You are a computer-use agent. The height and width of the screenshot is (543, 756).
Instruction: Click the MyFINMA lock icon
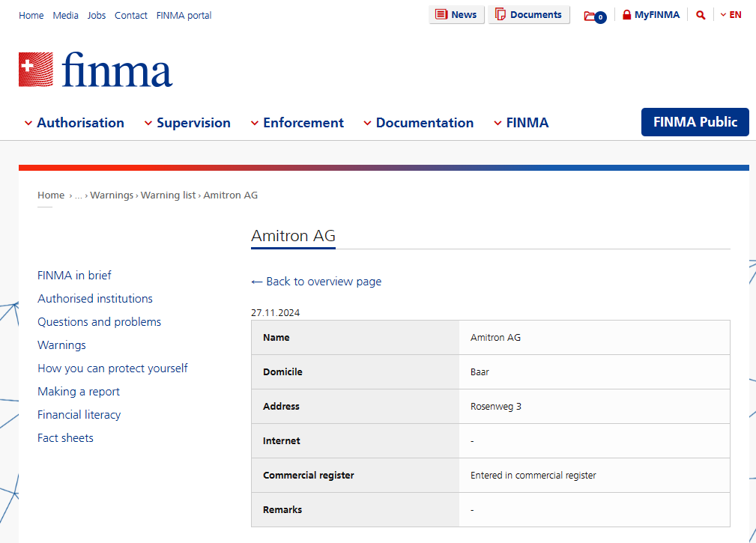pos(626,14)
